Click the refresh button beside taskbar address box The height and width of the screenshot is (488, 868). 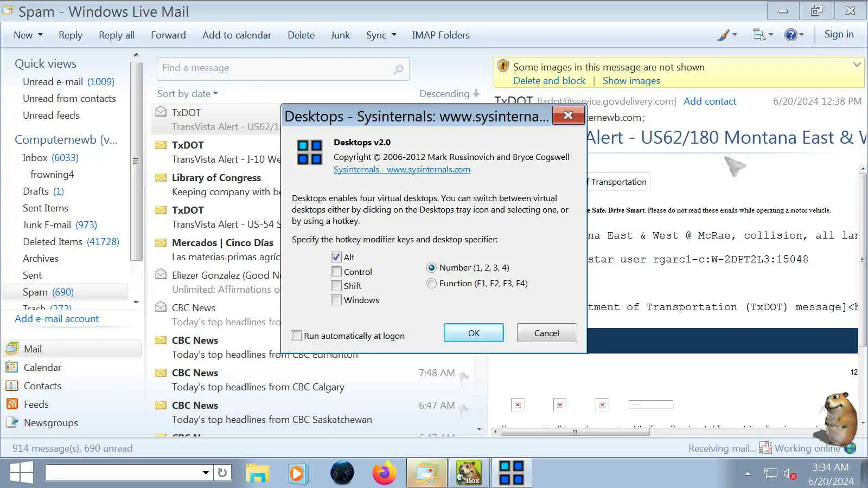tap(222, 473)
